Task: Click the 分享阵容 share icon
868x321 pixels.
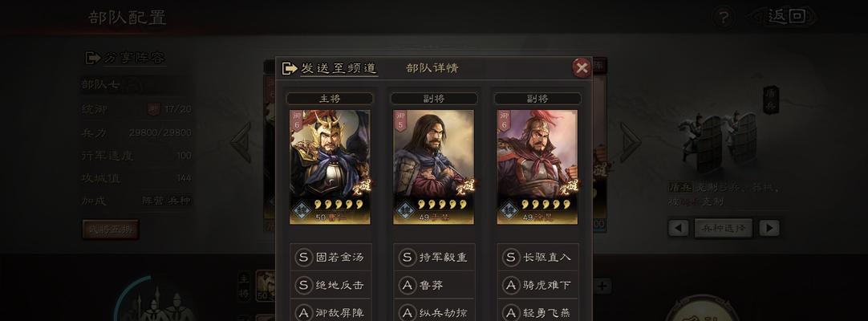Action: pyautogui.click(x=92, y=58)
